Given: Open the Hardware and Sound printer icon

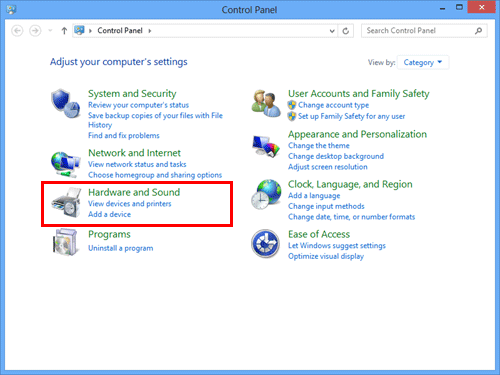Looking at the screenshot, I should pyautogui.click(x=66, y=202).
